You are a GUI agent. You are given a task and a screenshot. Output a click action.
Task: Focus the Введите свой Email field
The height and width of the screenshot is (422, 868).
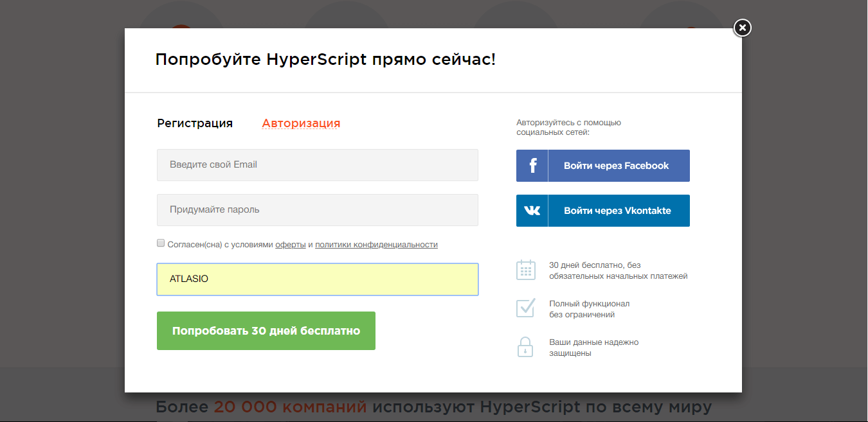tap(317, 165)
